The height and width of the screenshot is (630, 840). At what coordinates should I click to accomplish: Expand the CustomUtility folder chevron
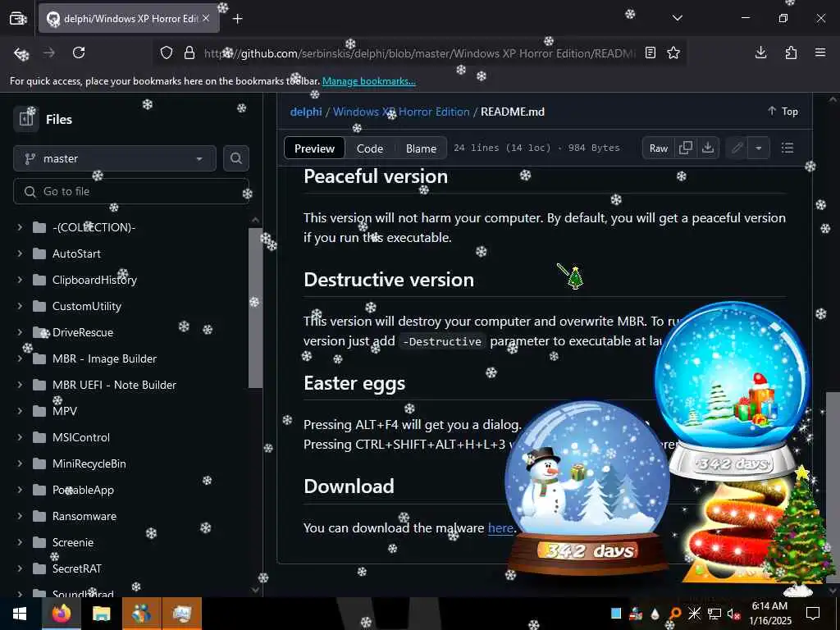(x=20, y=306)
